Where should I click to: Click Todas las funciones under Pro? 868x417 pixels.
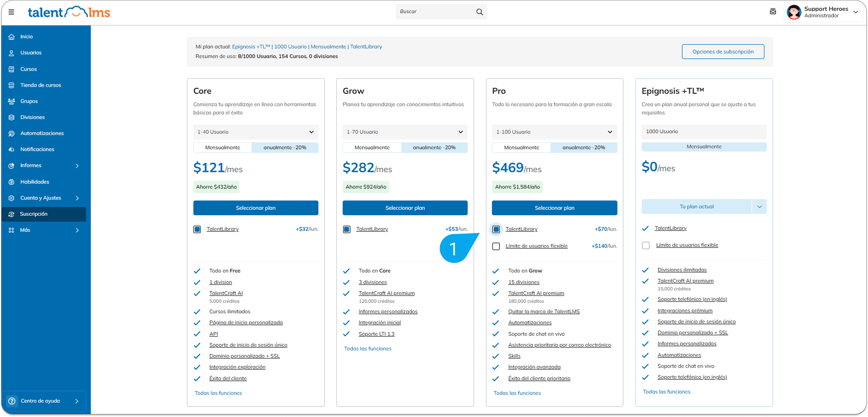coord(517,393)
